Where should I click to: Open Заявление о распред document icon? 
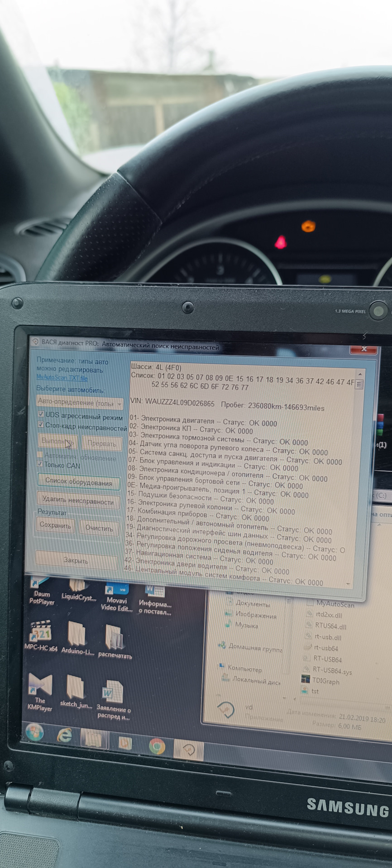coord(113,700)
